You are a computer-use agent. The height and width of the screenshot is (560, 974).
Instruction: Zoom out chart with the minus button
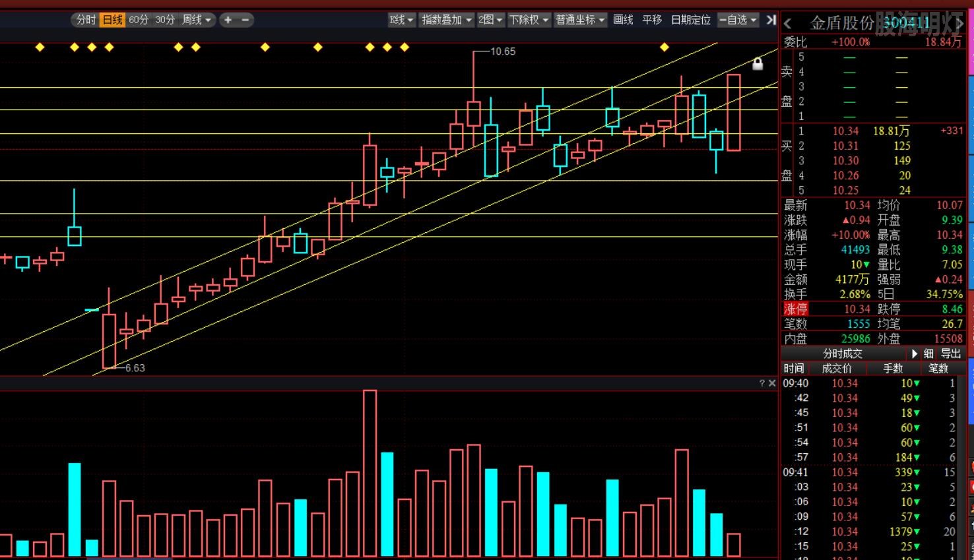coord(245,20)
